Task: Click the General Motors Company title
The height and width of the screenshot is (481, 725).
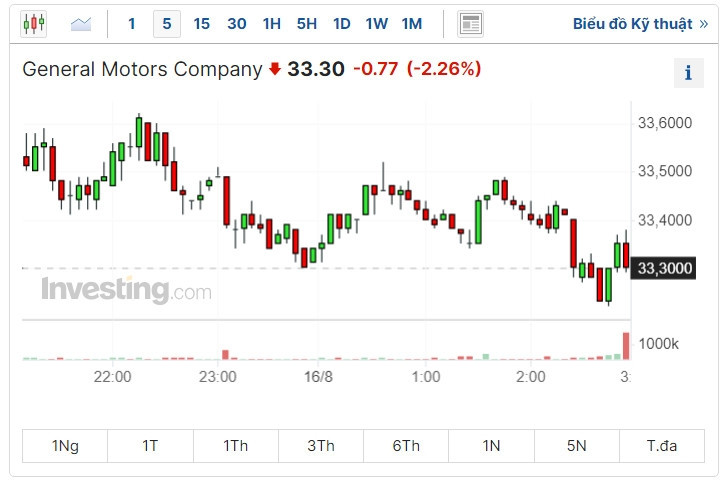Action: pos(142,69)
